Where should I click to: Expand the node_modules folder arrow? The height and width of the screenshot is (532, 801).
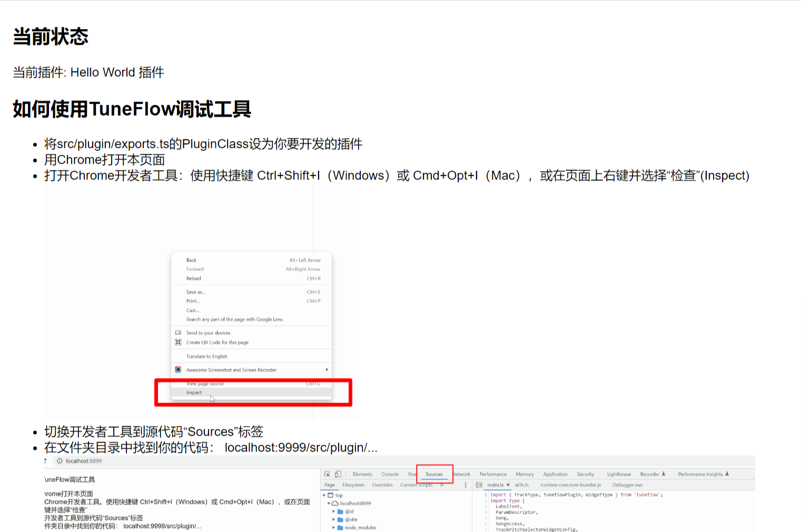point(333,527)
